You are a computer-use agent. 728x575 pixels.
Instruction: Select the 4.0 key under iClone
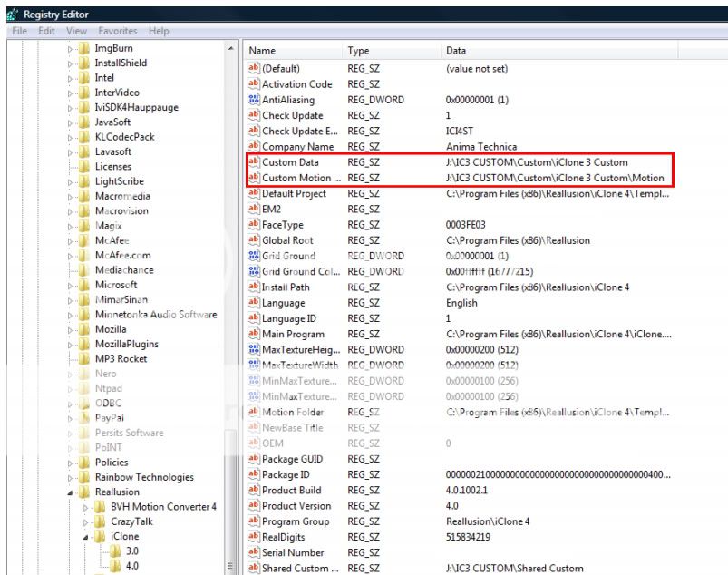(132, 567)
